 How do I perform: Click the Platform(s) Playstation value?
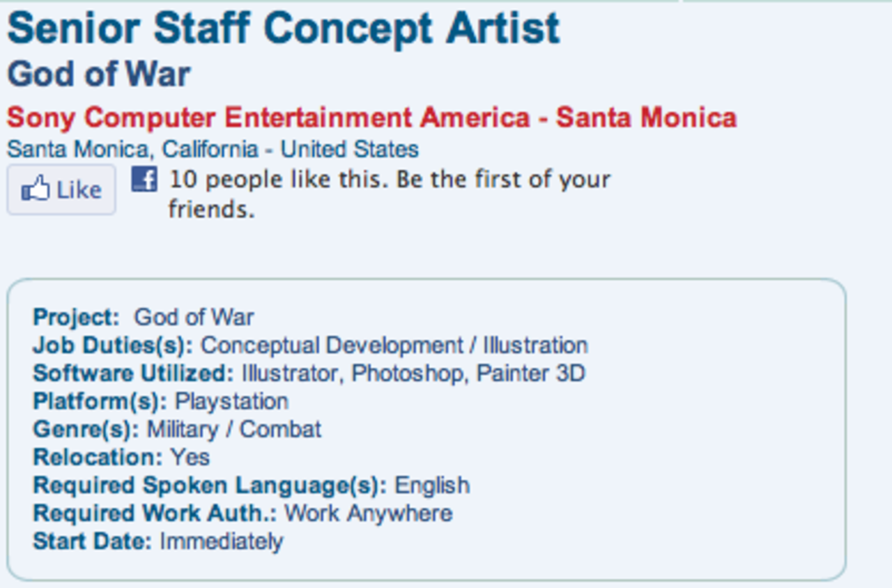pyautogui.click(x=231, y=401)
